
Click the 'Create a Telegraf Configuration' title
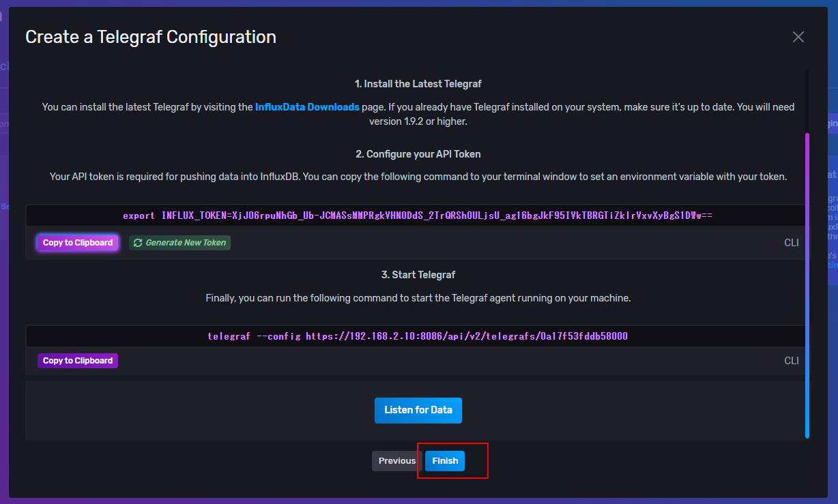(151, 37)
